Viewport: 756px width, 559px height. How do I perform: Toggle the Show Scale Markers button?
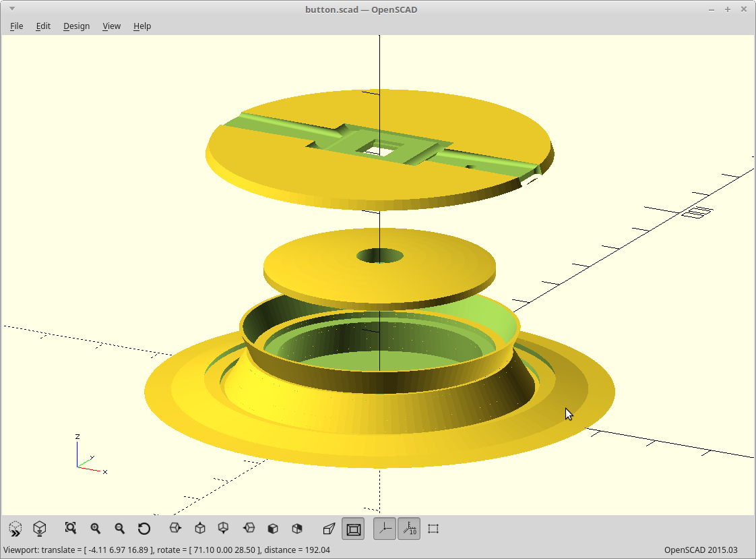409,529
